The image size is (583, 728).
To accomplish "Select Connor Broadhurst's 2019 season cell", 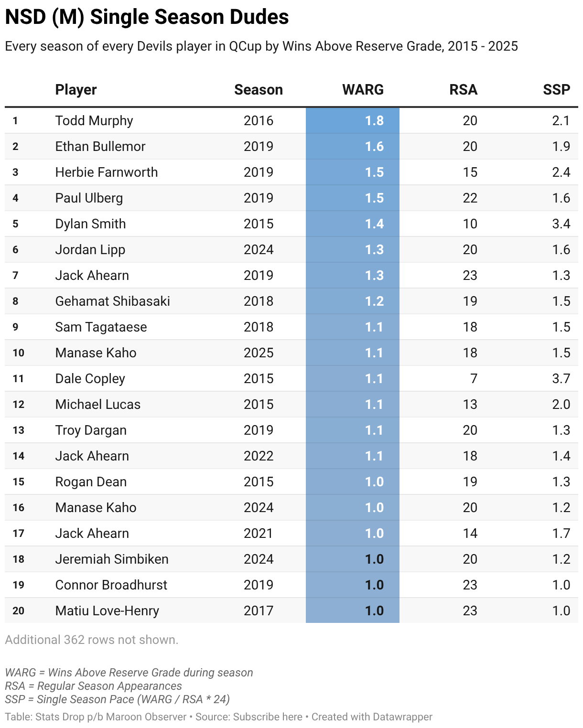I will click(x=259, y=585).
